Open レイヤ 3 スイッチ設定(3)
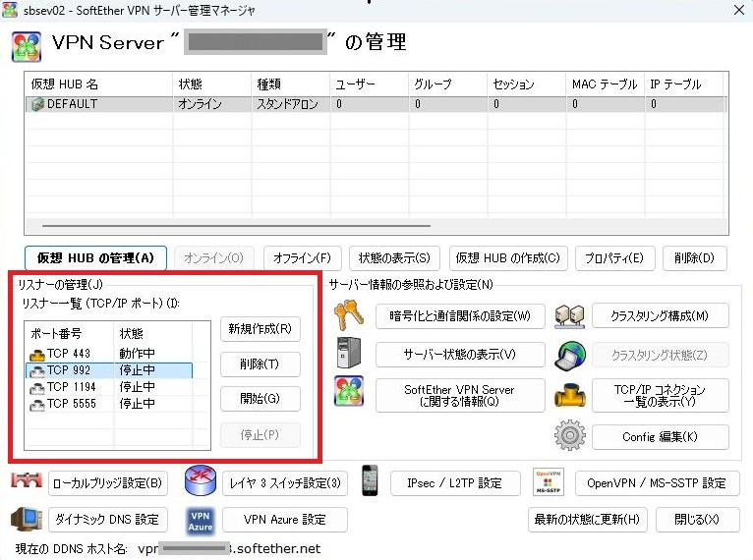 (285, 483)
